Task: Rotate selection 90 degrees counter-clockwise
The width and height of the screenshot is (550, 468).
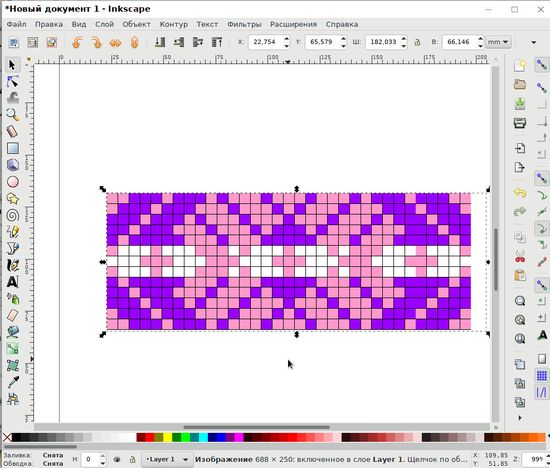Action: tap(77, 42)
